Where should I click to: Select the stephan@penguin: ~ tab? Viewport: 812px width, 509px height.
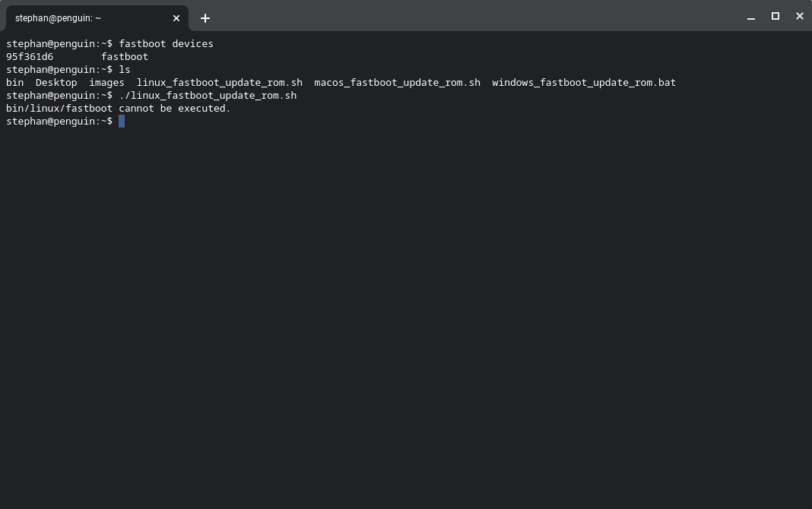point(84,18)
